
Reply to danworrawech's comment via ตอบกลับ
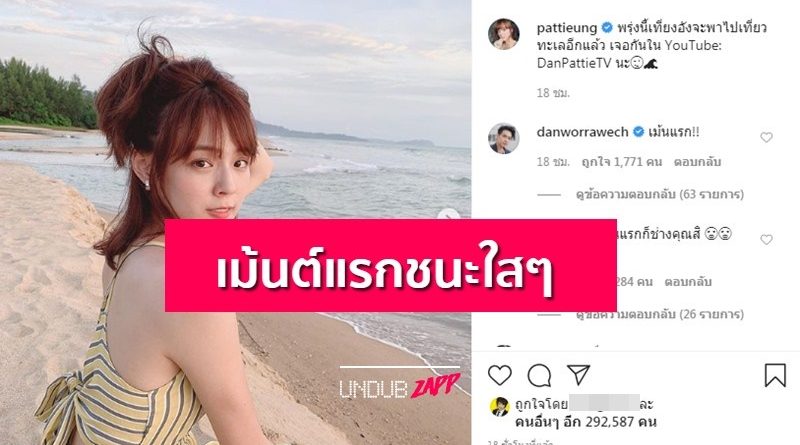click(x=697, y=162)
